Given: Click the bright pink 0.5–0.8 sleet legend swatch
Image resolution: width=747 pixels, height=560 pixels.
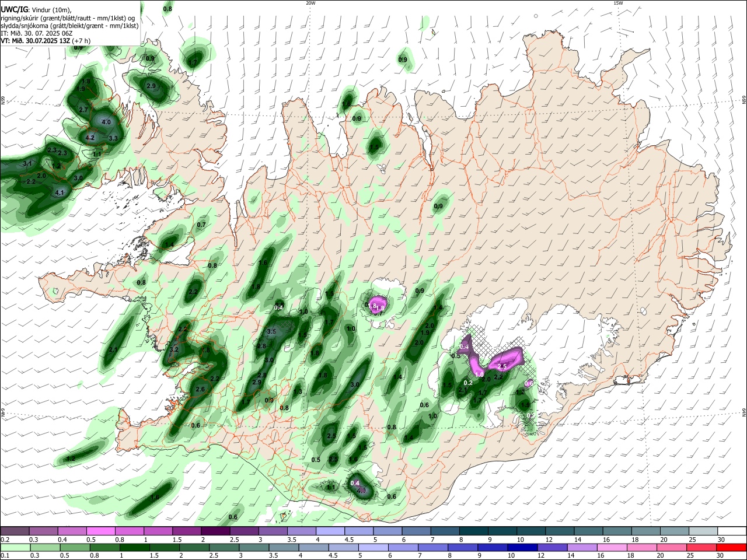Looking at the screenshot, I should [100, 531].
